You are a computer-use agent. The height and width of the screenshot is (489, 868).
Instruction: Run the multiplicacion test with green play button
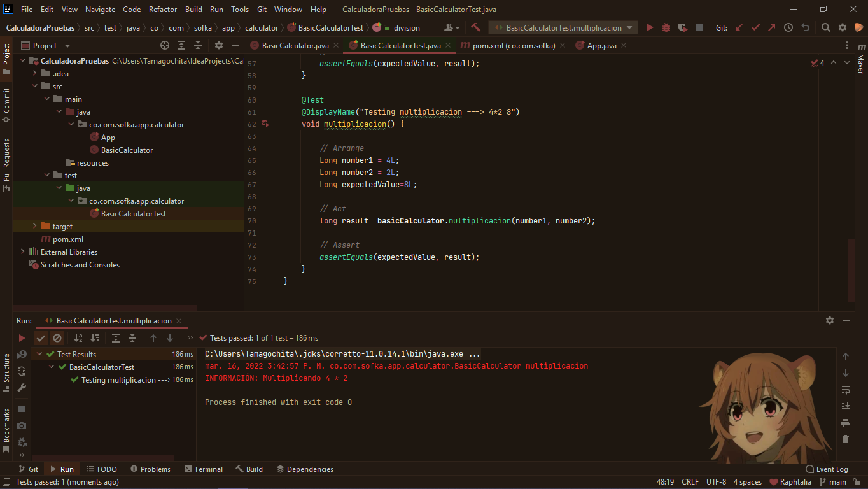point(650,27)
